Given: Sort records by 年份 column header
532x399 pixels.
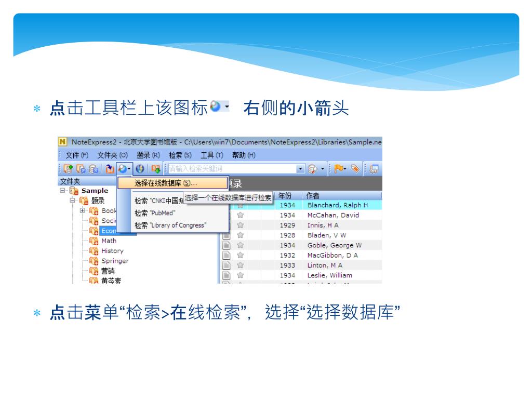Looking at the screenshot, I should [x=288, y=195].
